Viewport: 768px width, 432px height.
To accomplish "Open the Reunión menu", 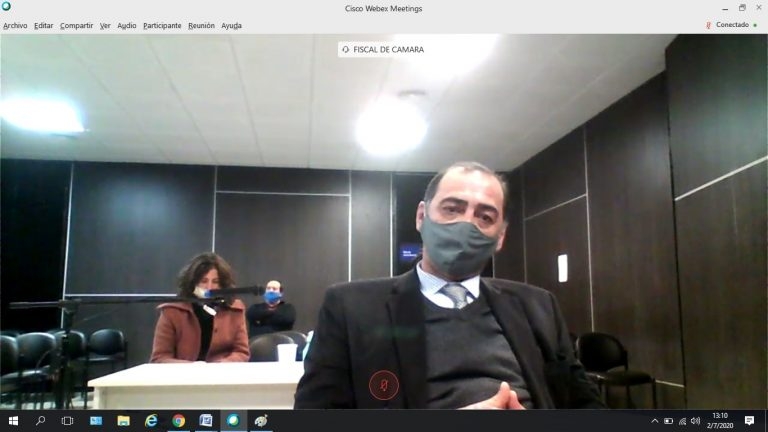I will (201, 25).
